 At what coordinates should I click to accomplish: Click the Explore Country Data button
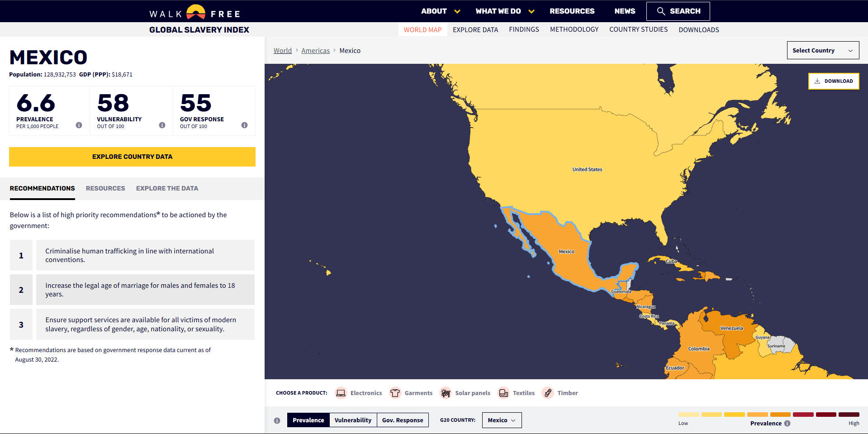[x=132, y=157]
